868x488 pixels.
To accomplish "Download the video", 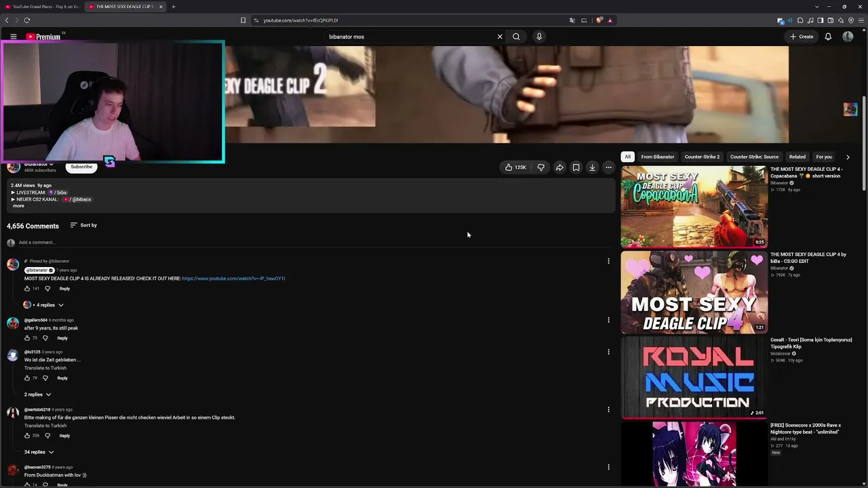I will point(592,167).
